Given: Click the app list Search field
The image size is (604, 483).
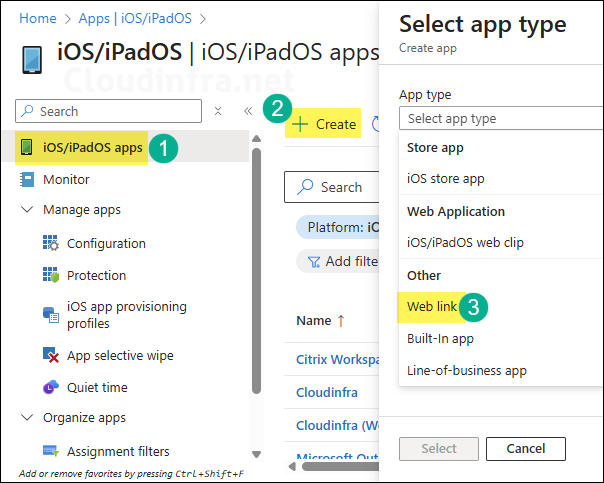Looking at the screenshot, I should (332, 187).
